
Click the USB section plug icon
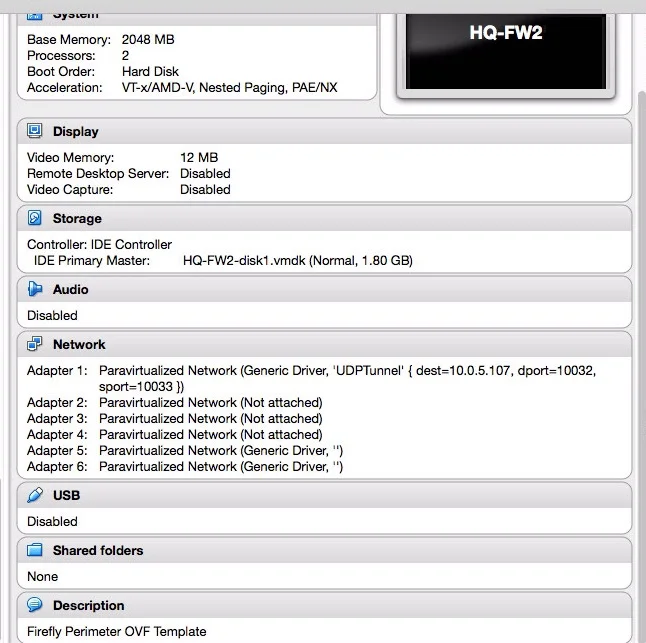coord(35,495)
